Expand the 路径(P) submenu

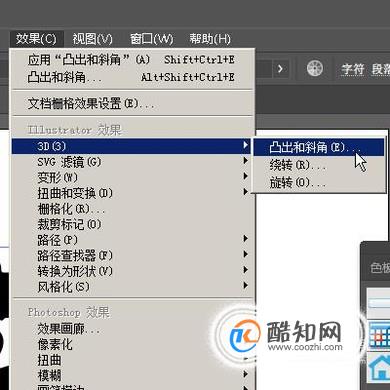click(x=131, y=240)
